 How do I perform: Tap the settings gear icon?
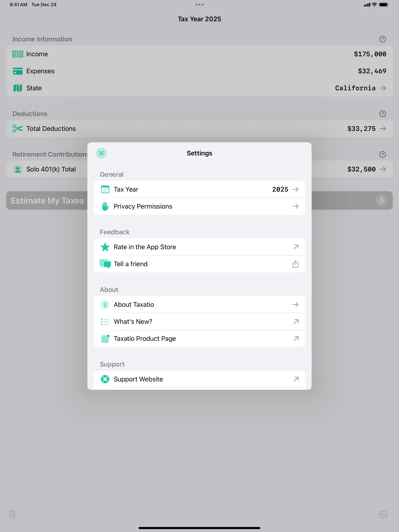click(383, 515)
